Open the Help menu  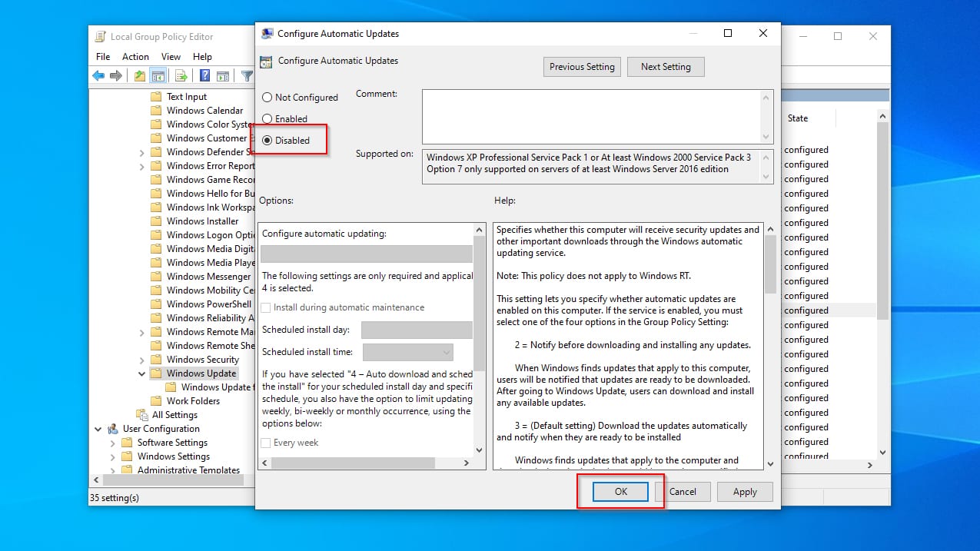point(202,57)
